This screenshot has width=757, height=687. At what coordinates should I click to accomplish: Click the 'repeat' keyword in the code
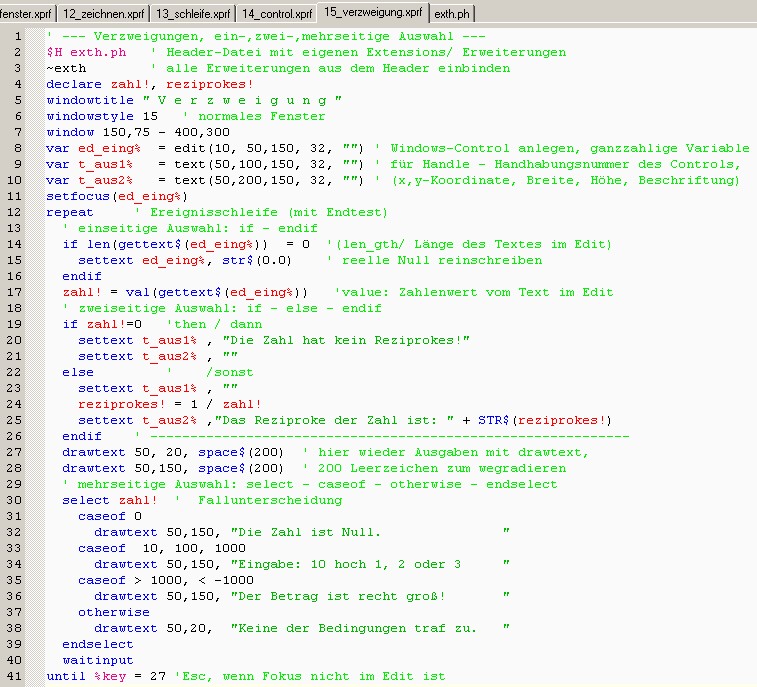[70, 212]
